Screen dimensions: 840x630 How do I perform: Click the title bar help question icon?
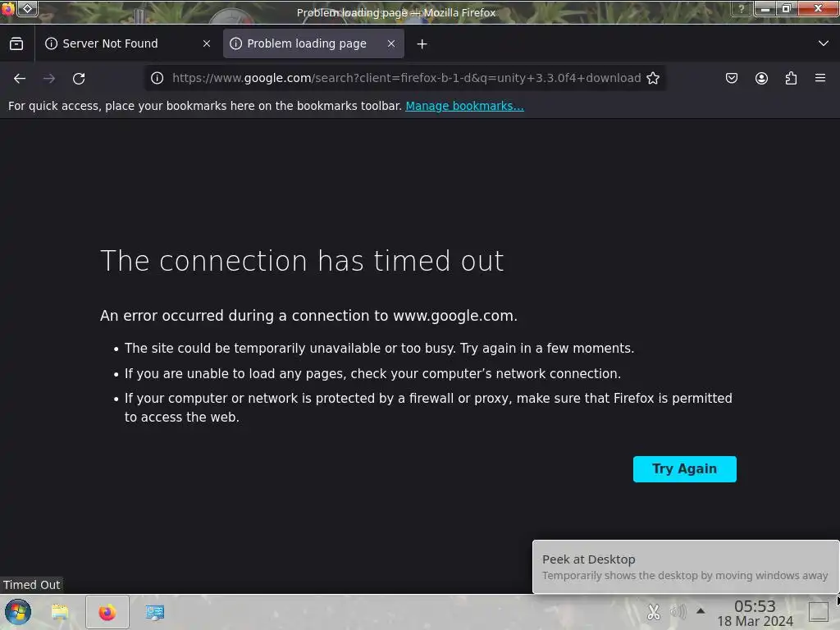coord(742,8)
